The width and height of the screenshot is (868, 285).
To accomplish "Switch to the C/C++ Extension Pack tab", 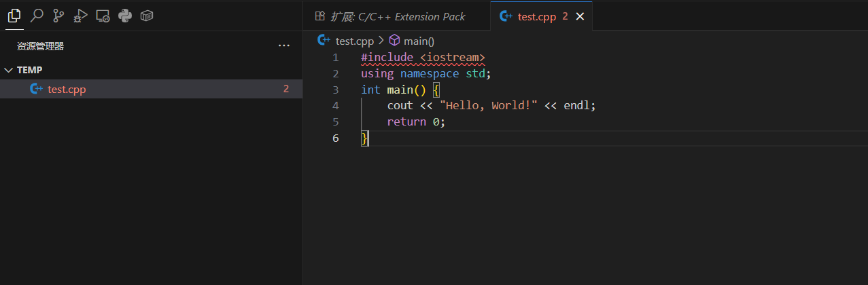I will (397, 16).
